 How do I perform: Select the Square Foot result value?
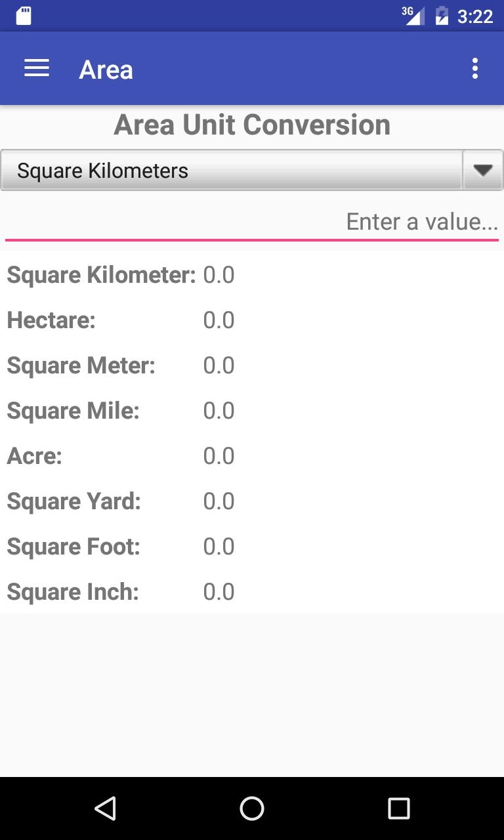(x=219, y=547)
